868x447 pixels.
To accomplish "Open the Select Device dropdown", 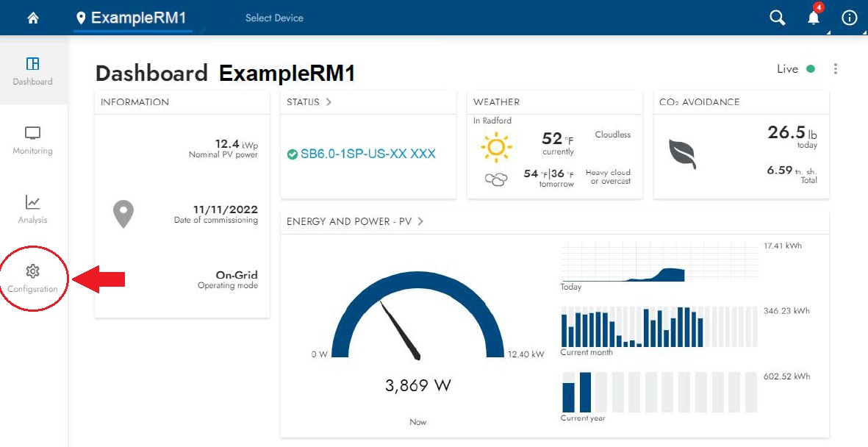I will [275, 18].
